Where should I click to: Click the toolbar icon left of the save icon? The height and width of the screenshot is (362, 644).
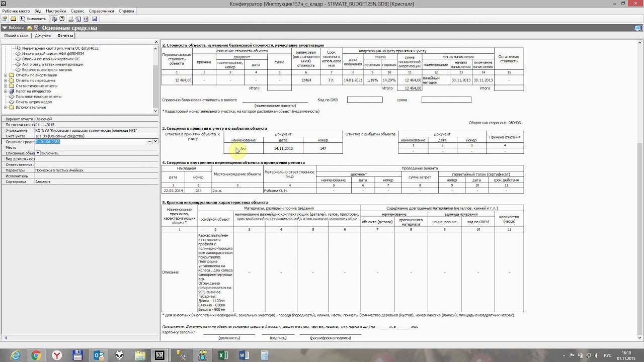[86, 19]
